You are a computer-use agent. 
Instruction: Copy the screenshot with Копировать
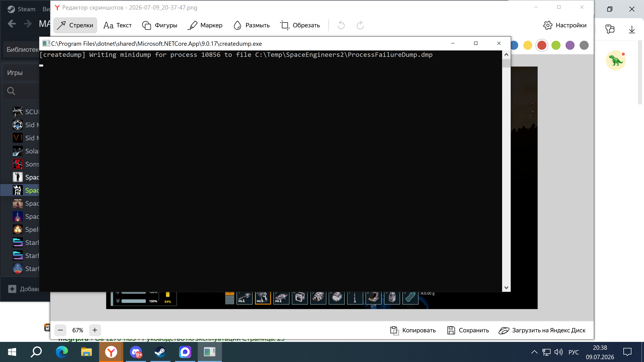[x=413, y=330]
